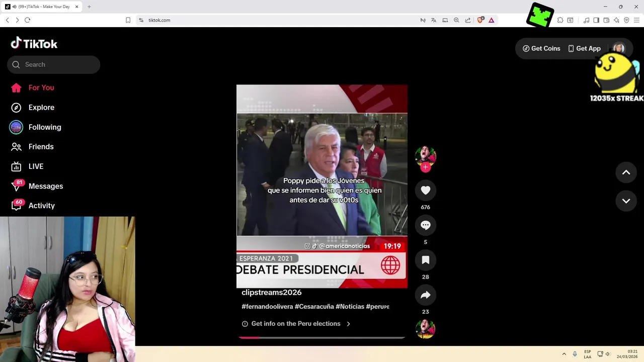This screenshot has height=362, width=644.
Task: Open the Activity notifications
Action: click(33, 206)
